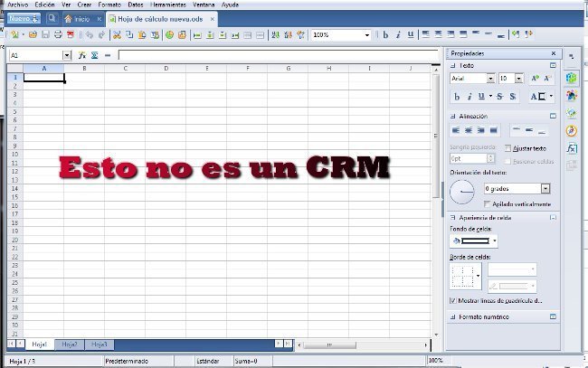588x368 pixels.
Task: Close the Hoja de cálculo nueva.ods tab
Action: click(x=213, y=19)
